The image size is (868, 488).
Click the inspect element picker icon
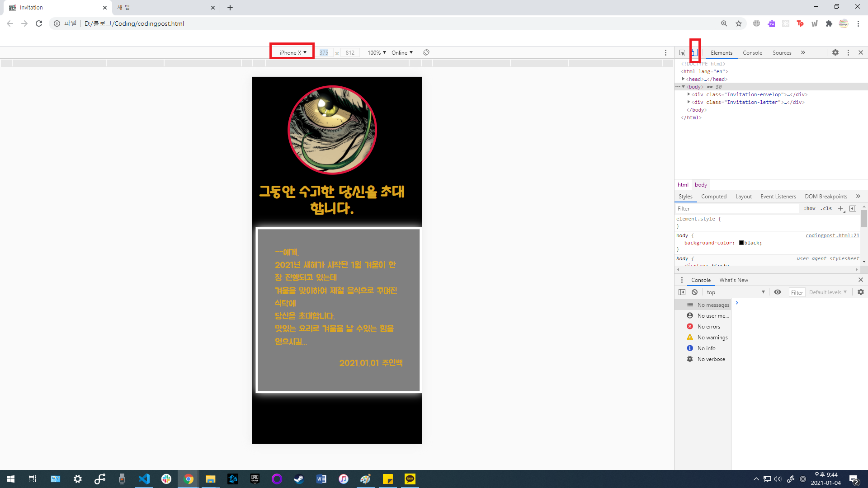click(x=682, y=53)
